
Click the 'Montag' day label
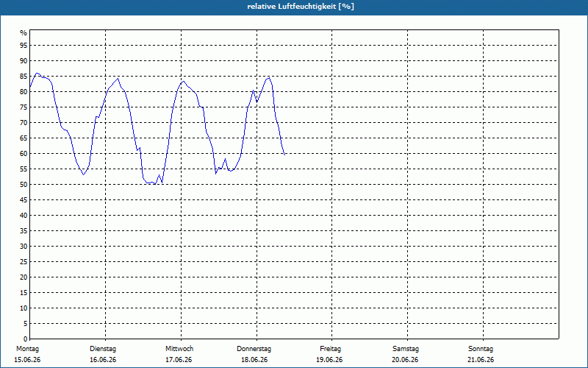click(27, 349)
